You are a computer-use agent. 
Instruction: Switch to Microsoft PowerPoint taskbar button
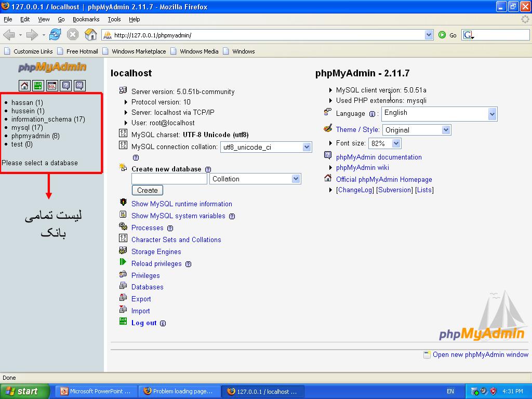point(96,391)
